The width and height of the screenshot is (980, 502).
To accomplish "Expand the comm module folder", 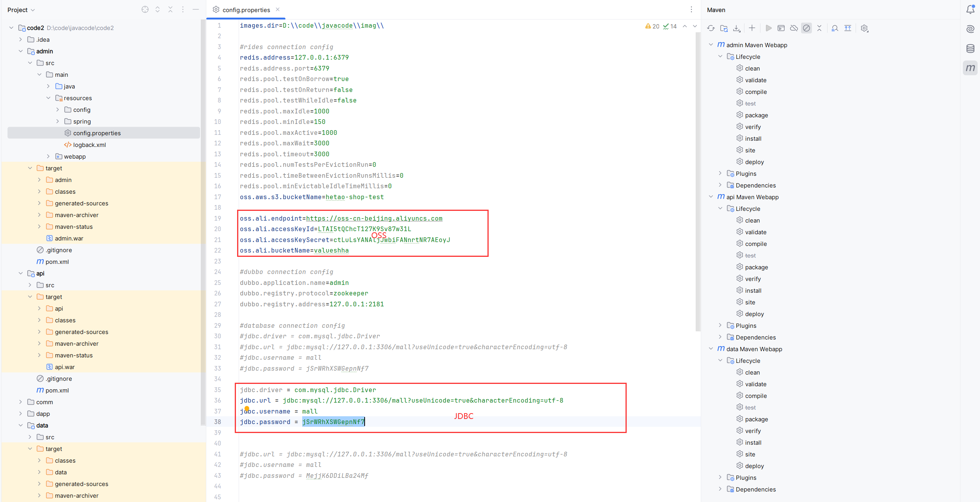I will [x=21, y=402].
